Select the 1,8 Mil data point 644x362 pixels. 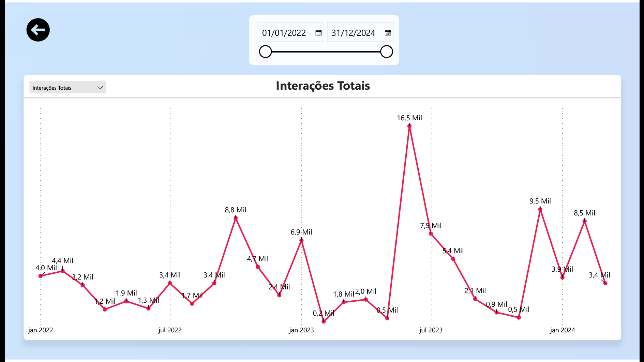coord(344,302)
